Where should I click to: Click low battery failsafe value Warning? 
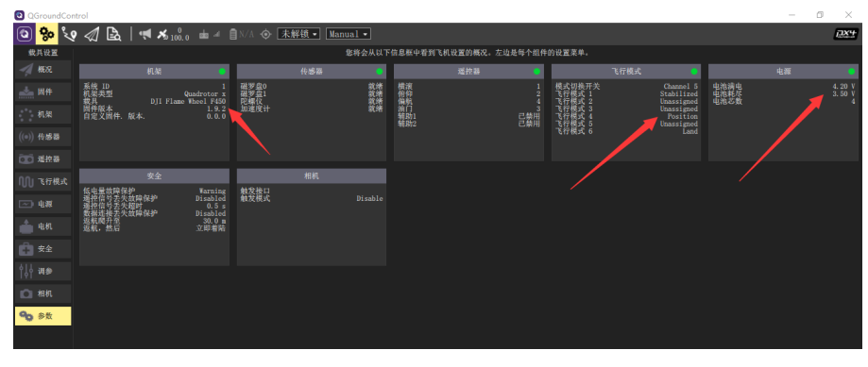(213, 192)
